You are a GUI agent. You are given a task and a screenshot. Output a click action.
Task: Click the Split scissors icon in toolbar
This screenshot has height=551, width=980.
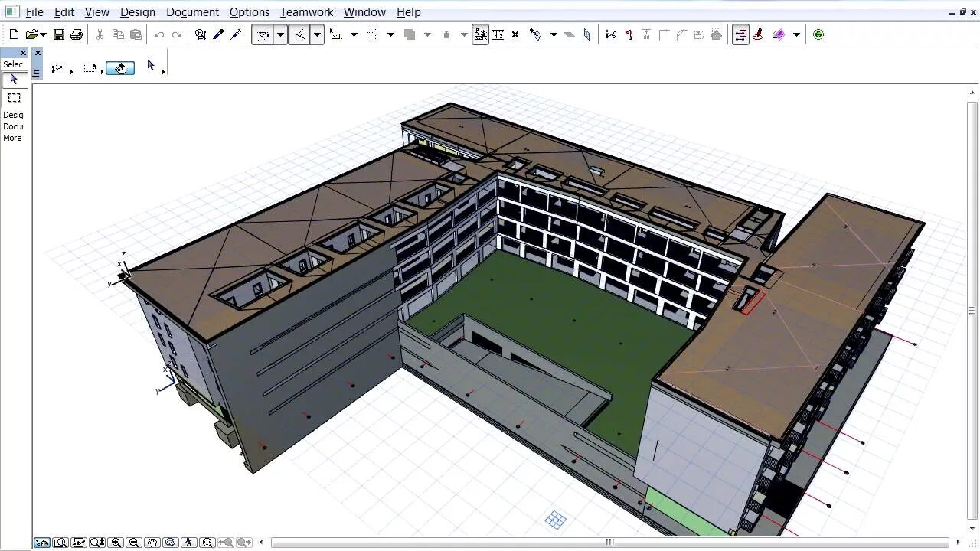click(611, 34)
